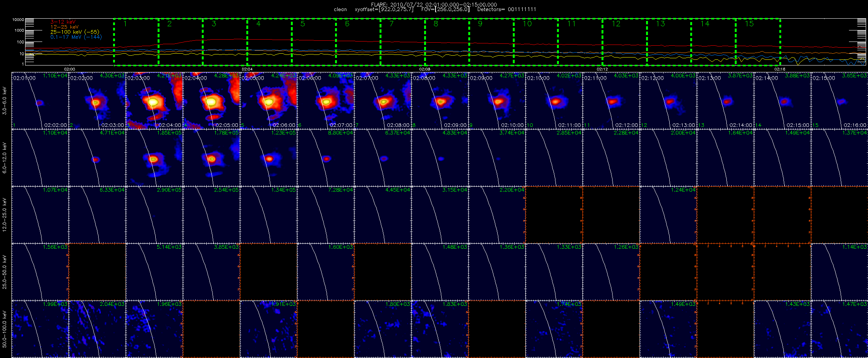The height and width of the screenshot is (358, 868).
Task: Click the orange '12-25 keV' legend label
Action: [64, 27]
